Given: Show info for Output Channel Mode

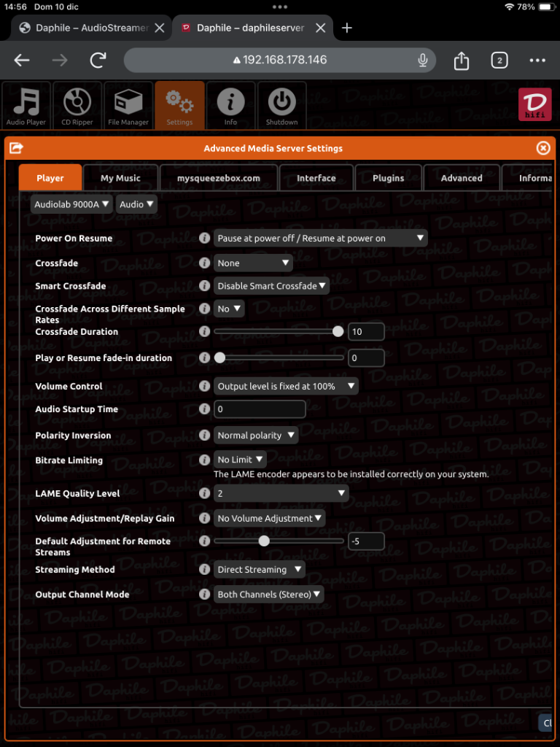Looking at the screenshot, I should [204, 595].
